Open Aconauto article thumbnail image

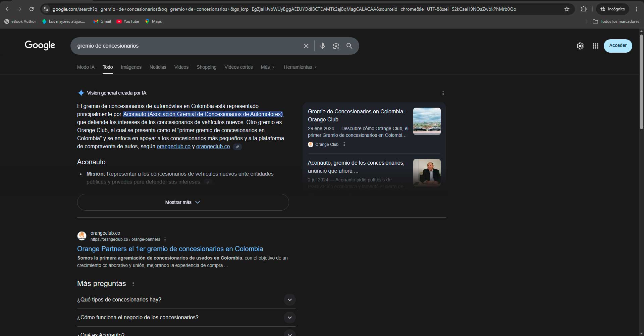pos(427,172)
